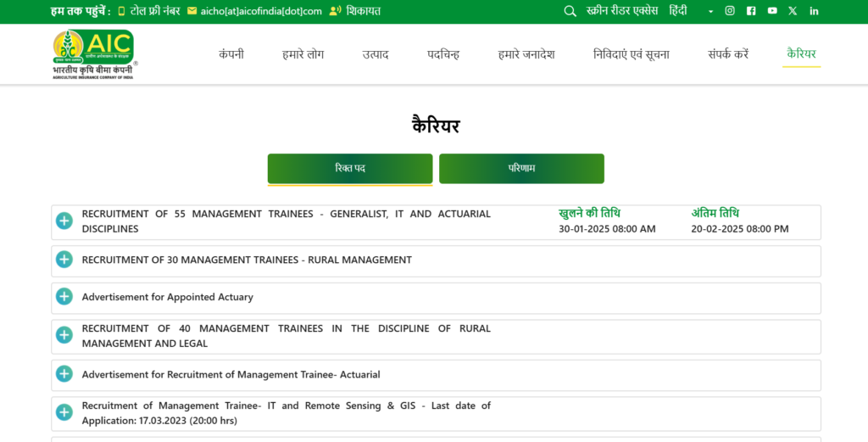Image resolution: width=868 pixels, height=442 pixels.
Task: Click title Recruitment of Management Trainee- IT and Remote Sensing
Action: pyautogui.click(x=287, y=412)
